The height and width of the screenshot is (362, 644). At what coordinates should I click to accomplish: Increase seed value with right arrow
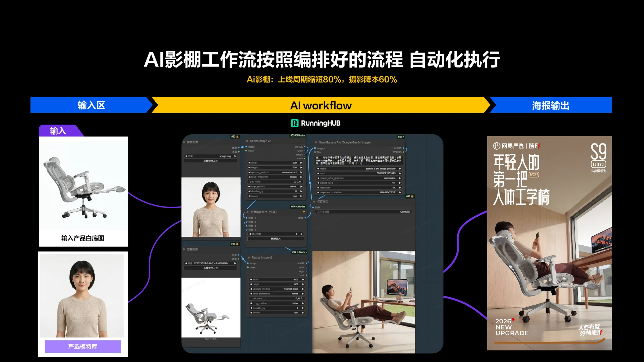(x=400, y=173)
